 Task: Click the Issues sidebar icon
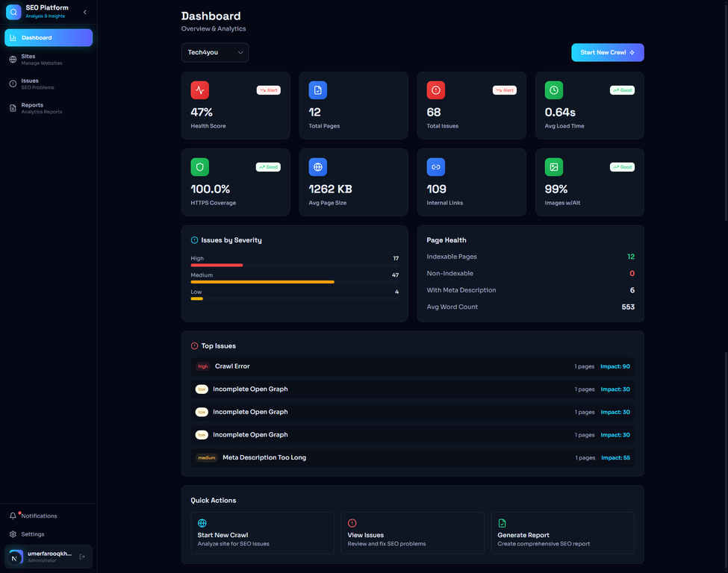coord(13,84)
